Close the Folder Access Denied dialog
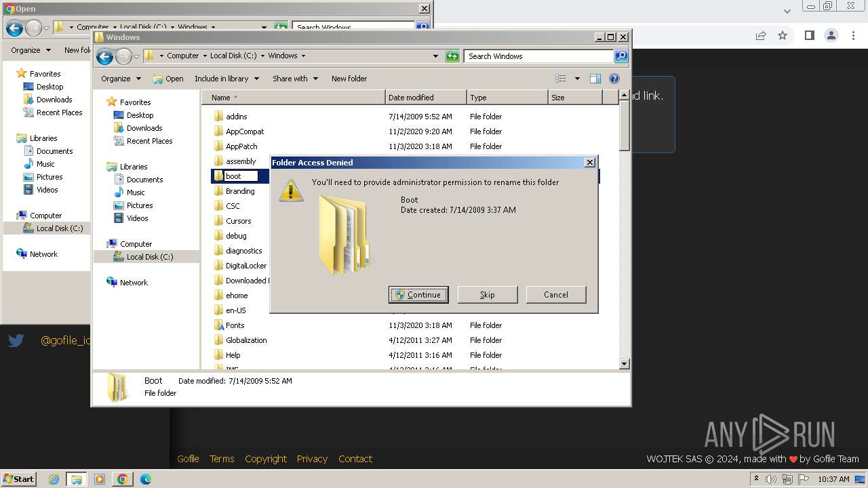Screen dimensions: 868x488 [x=590, y=163]
